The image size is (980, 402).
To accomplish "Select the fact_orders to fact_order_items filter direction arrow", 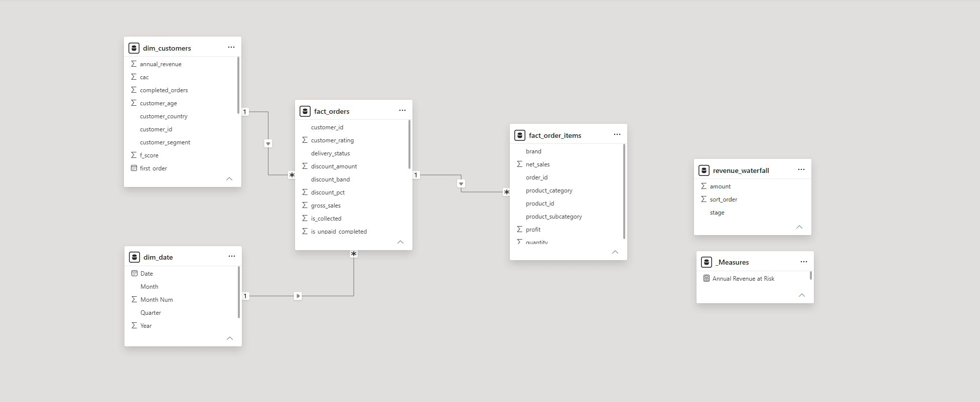I will tap(461, 183).
